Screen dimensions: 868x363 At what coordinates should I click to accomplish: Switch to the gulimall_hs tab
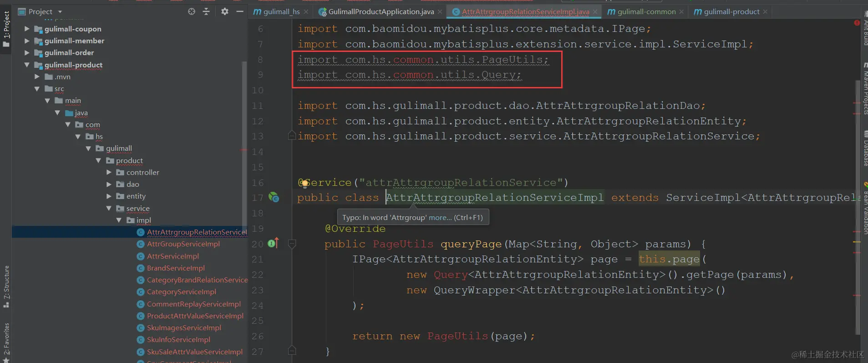click(276, 12)
